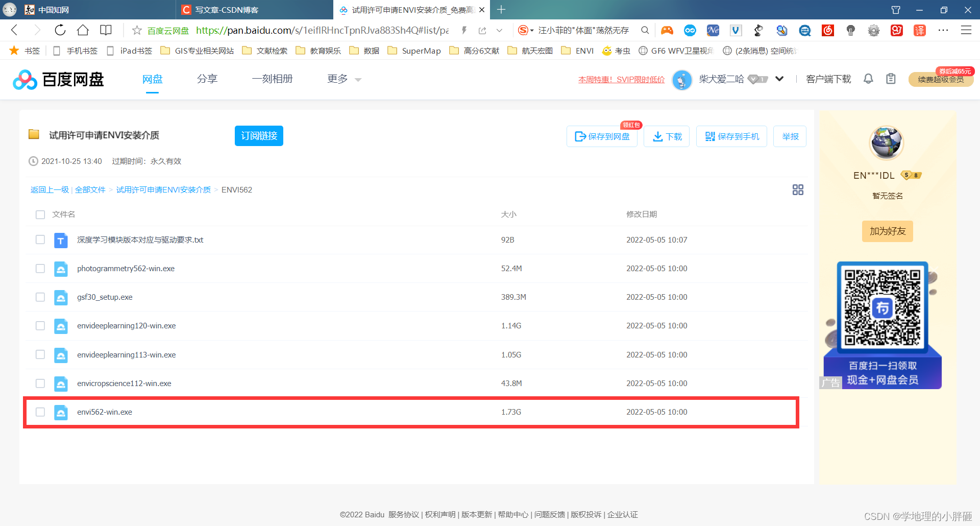Expand the user account dropdown chevron
Image resolution: width=980 pixels, height=526 pixels.
(x=779, y=79)
